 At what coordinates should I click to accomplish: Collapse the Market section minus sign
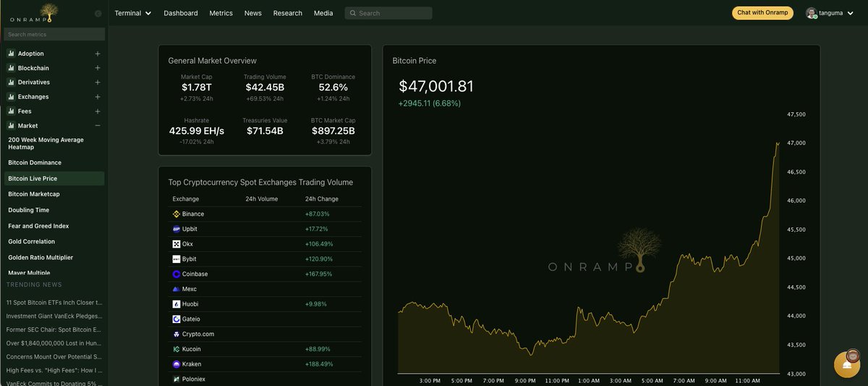pyautogui.click(x=98, y=126)
